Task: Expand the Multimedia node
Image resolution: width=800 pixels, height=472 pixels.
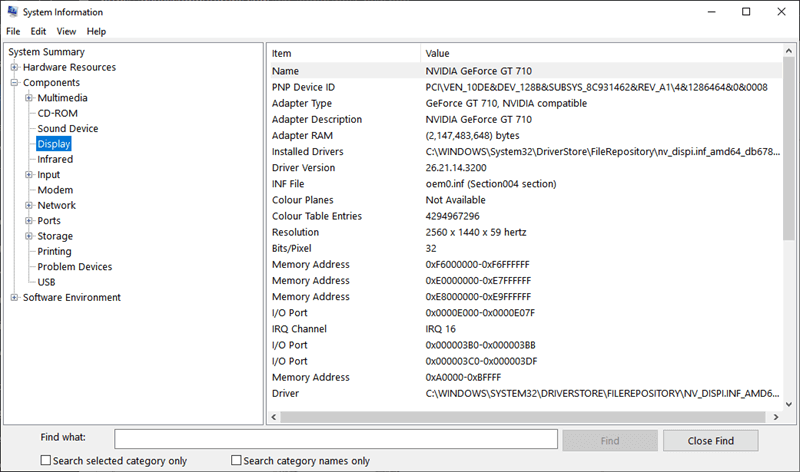Action: pos(29,97)
